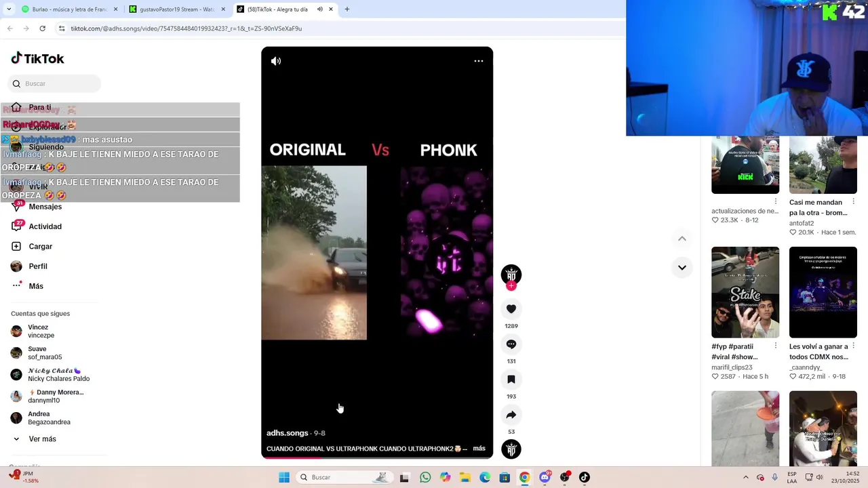This screenshot has width=868, height=488.
Task: Open Microsoft Edge from the taskbar
Action: click(485, 477)
